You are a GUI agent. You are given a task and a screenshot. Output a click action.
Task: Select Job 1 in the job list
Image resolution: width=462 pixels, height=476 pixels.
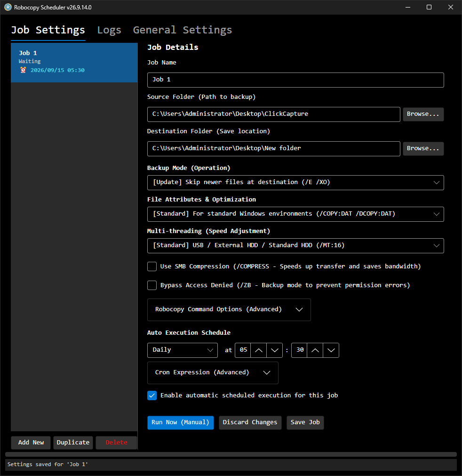click(74, 63)
